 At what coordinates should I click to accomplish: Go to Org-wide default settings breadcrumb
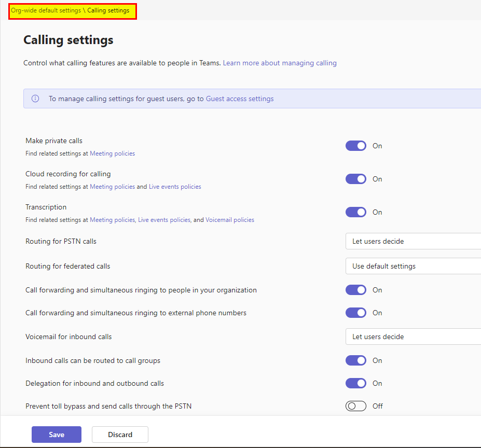(x=46, y=10)
